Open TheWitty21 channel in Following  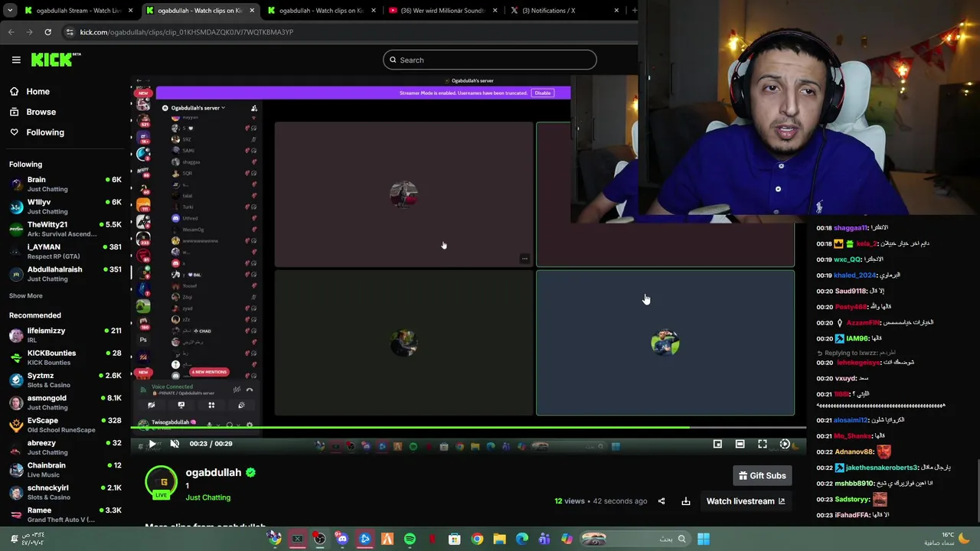coord(65,229)
